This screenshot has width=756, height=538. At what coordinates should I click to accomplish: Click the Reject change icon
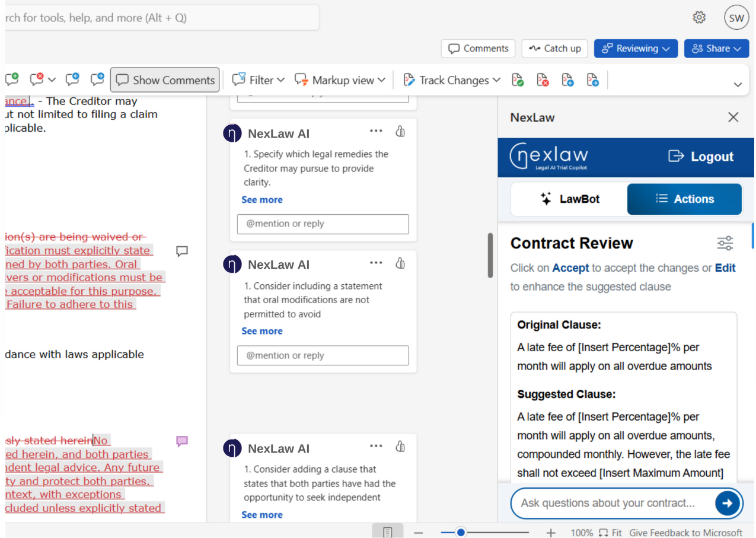pyautogui.click(x=543, y=80)
